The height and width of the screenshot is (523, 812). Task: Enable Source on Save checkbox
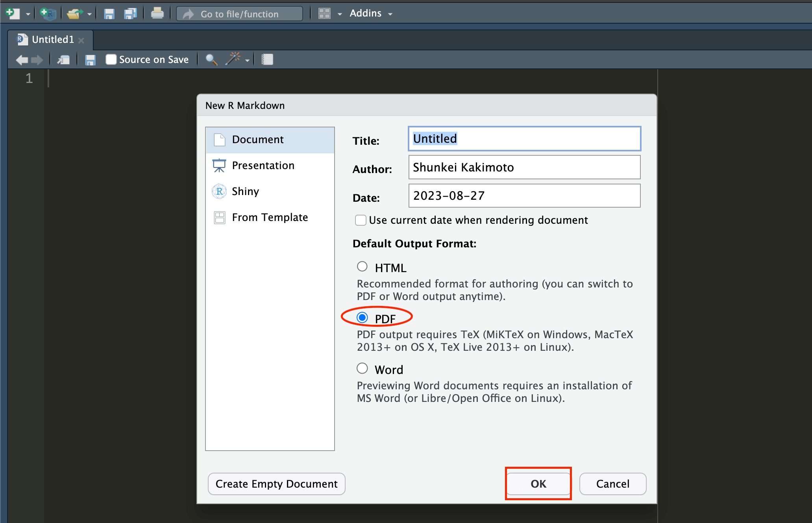coord(111,60)
